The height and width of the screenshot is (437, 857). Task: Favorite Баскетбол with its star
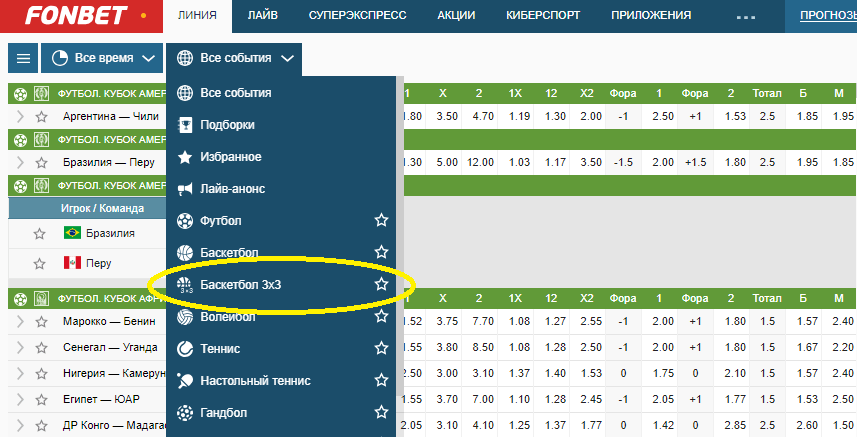[x=381, y=252]
